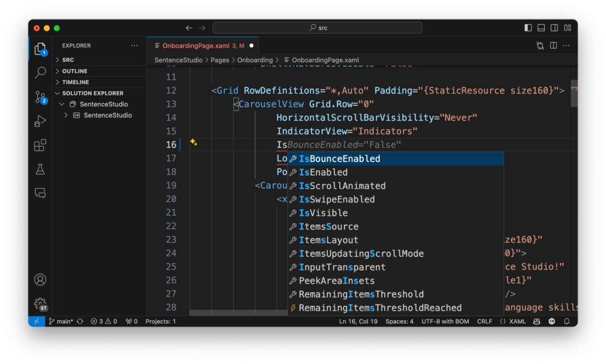606x364 pixels.
Task: Open the Testing view
Action: click(x=39, y=169)
